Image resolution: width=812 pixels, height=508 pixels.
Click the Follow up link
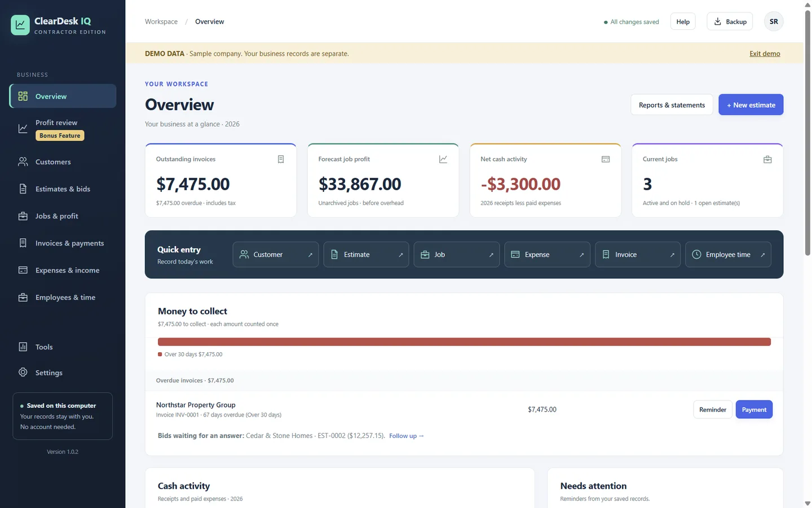tap(407, 436)
